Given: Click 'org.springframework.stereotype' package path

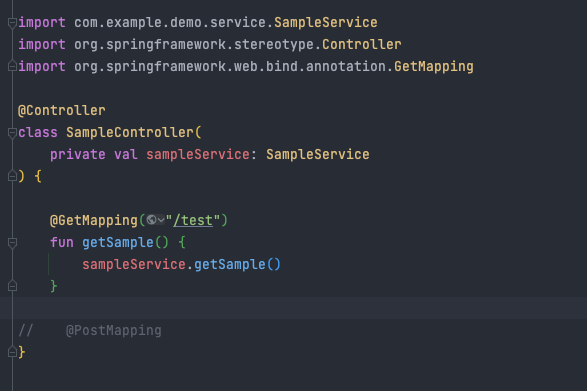Looking at the screenshot, I should [194, 45].
